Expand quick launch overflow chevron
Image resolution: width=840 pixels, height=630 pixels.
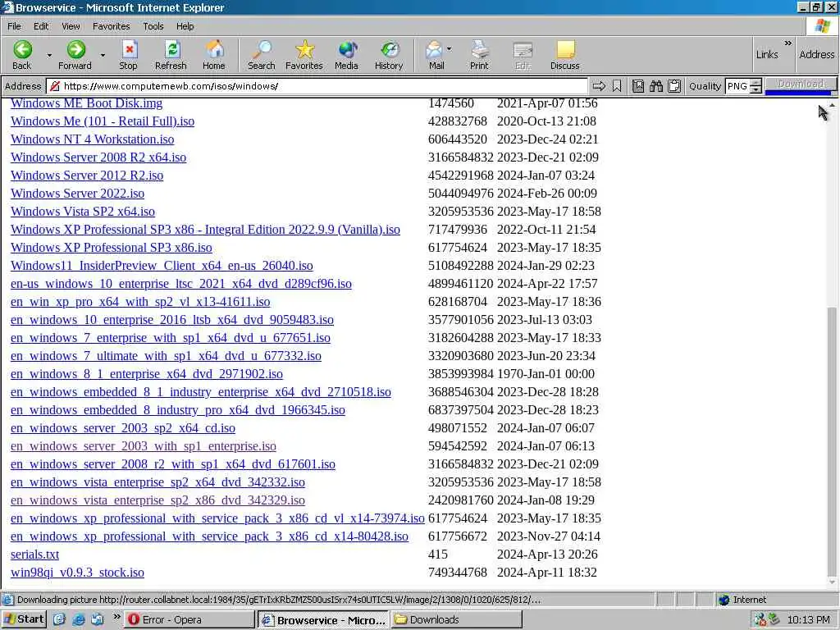pyautogui.click(x=116, y=617)
